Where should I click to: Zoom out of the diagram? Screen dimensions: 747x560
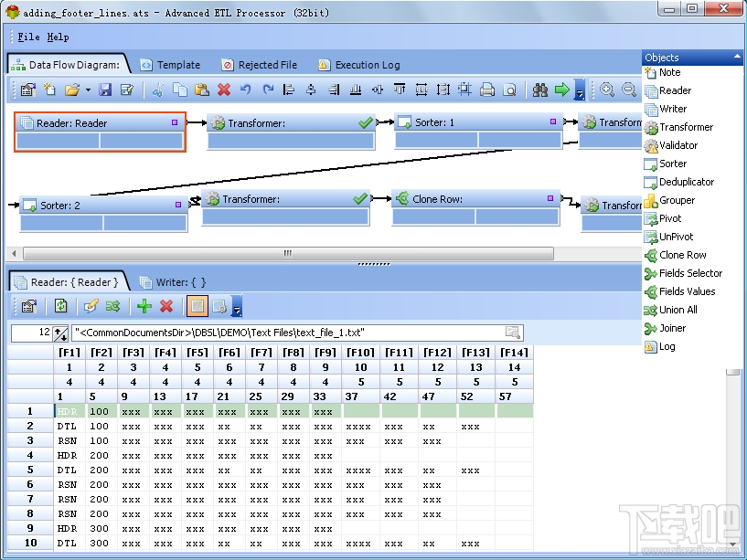tap(629, 90)
